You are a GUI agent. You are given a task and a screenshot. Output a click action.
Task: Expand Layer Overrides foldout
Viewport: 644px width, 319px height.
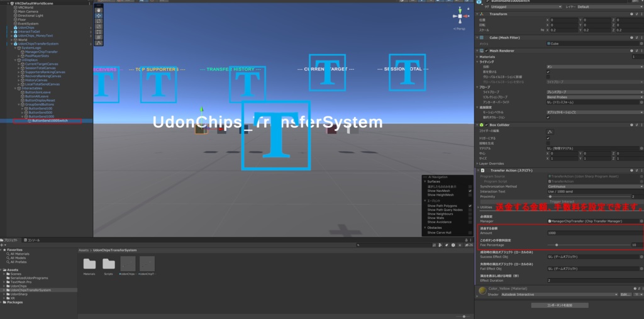click(477, 164)
